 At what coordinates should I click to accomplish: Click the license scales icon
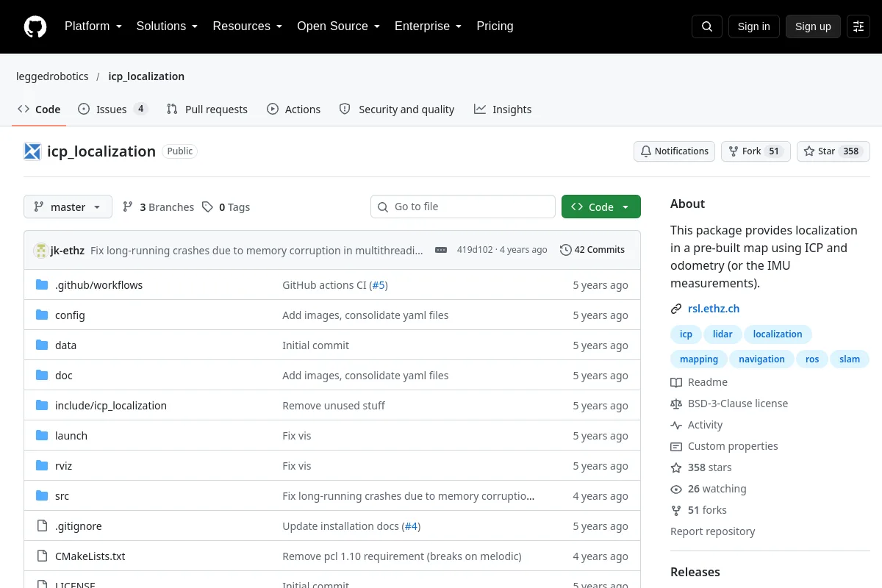pyautogui.click(x=676, y=404)
